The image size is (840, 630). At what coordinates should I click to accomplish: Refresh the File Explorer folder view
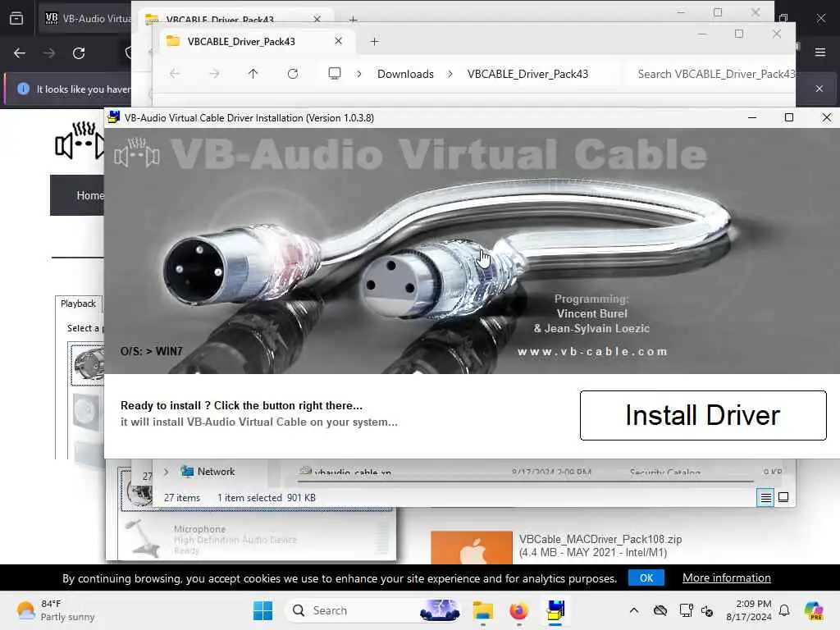(293, 73)
